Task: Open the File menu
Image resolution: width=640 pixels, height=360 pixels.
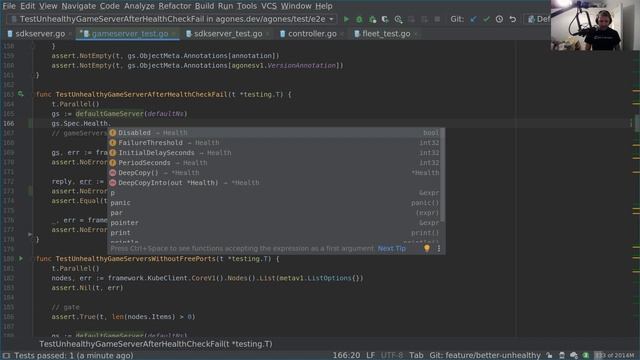Action: (x=9, y=6)
